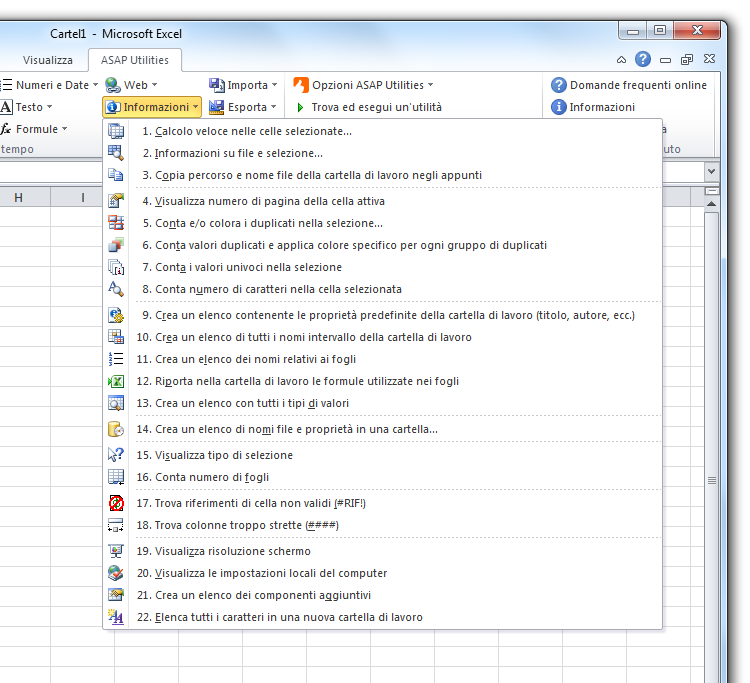
Task: Close the workbook using the ribbon X icon
Action: [709, 59]
